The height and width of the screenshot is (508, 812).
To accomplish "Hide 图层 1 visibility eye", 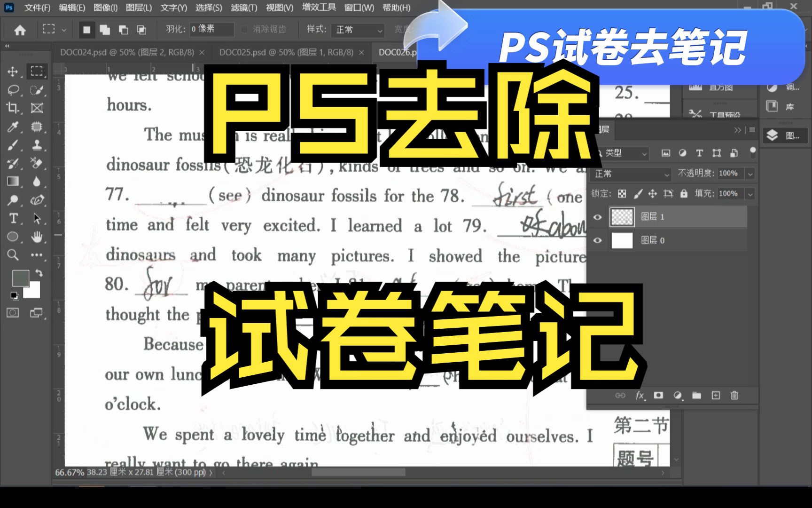I will pyautogui.click(x=597, y=217).
